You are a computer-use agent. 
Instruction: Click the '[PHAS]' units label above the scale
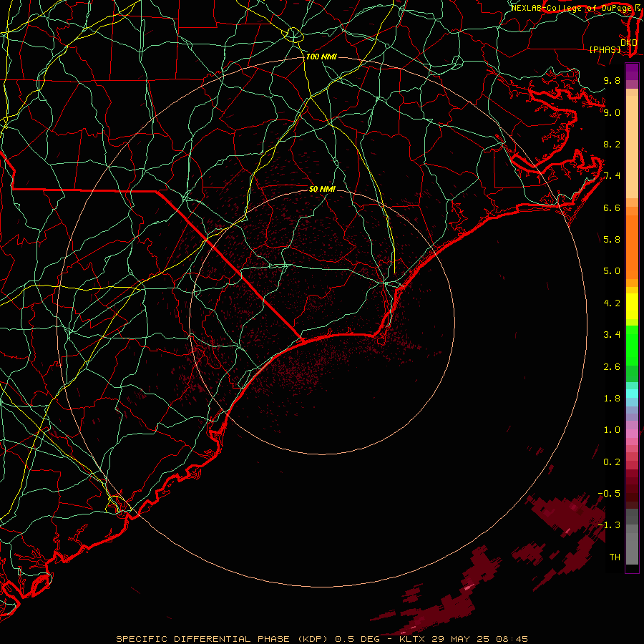[605, 49]
